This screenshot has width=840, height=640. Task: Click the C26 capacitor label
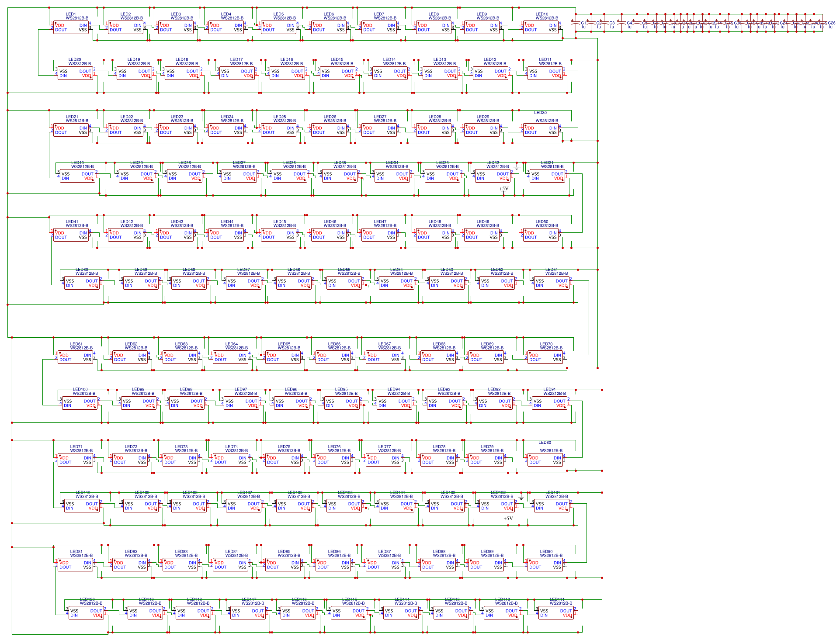tap(831, 23)
